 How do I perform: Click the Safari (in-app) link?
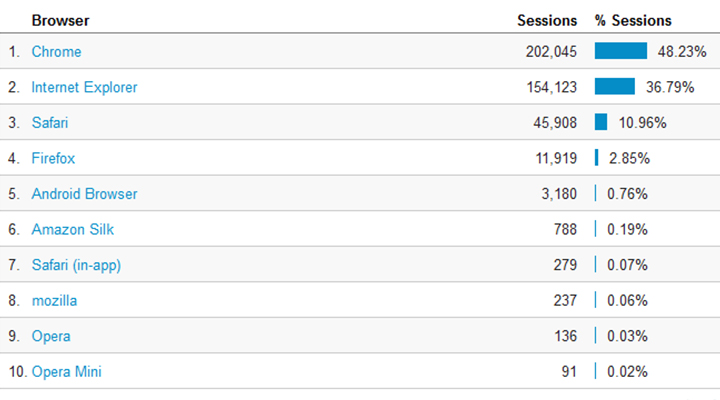tap(76, 265)
